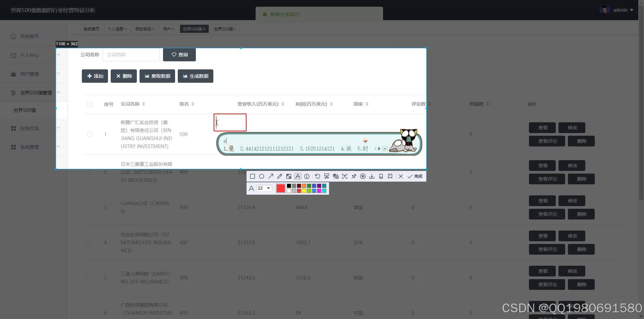Expand the 系统管理 sidebar chevron
This screenshot has height=319, width=644.
[58, 146]
